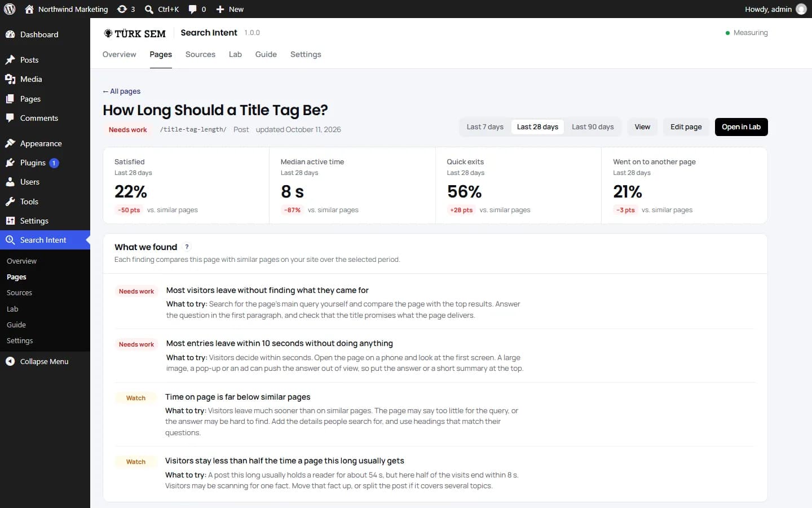Switch to the Overview tab
The image size is (812, 508).
point(119,54)
